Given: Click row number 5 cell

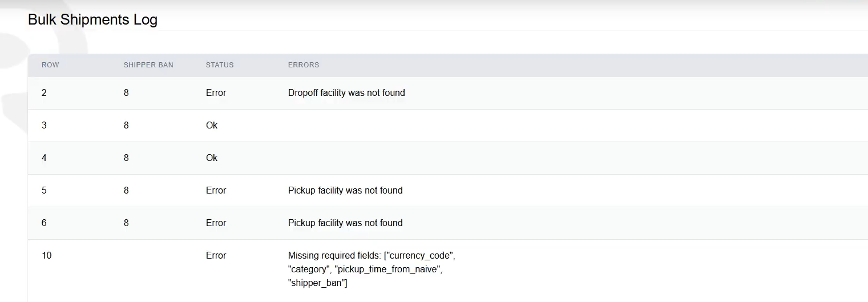Looking at the screenshot, I should [x=45, y=190].
